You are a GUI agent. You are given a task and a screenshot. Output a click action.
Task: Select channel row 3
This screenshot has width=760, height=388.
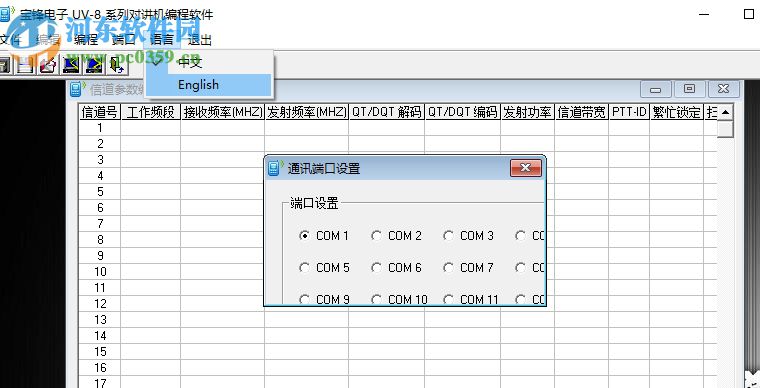(x=99, y=160)
